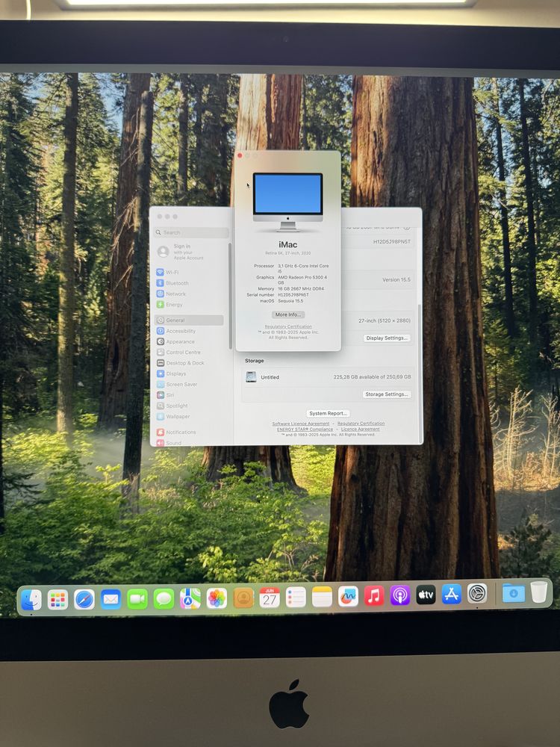Open Calendar showing 27 in Dock
The height and width of the screenshot is (747, 560).
pyautogui.click(x=270, y=598)
